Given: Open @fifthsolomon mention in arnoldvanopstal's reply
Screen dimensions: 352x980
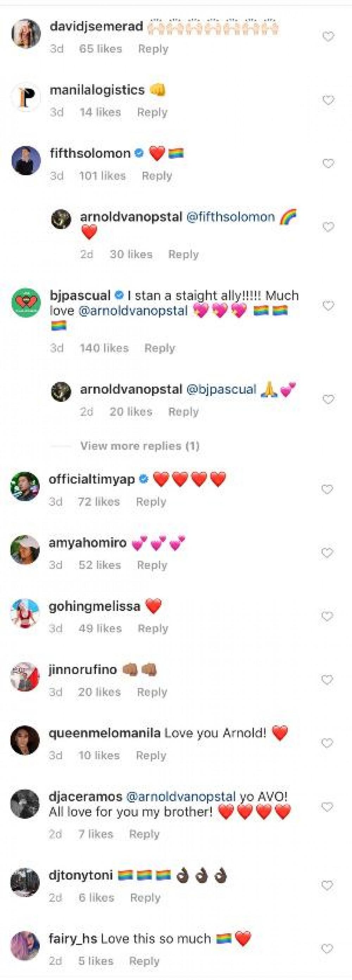Looking at the screenshot, I should (230, 217).
